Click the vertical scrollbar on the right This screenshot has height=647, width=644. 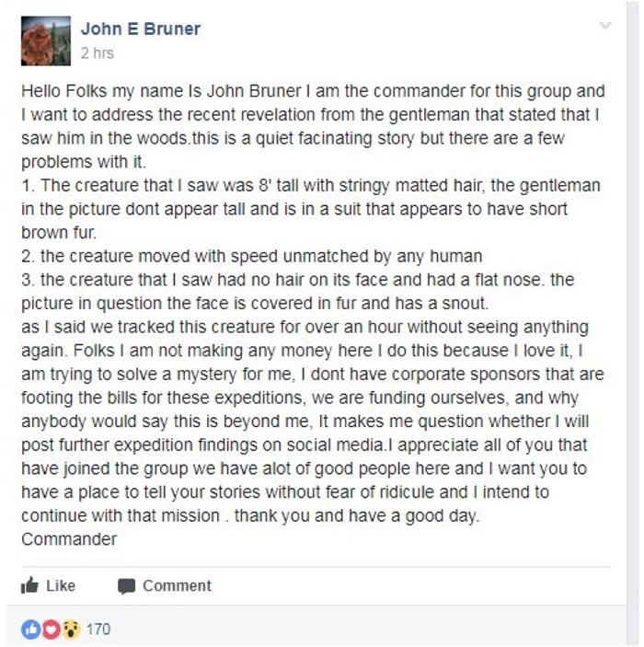(x=633, y=324)
